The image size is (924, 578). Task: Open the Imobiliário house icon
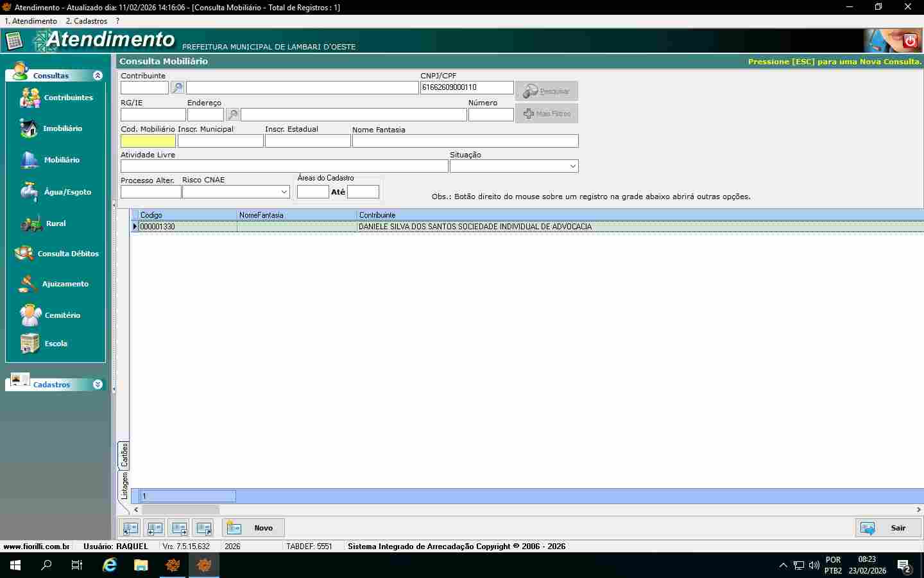29,128
